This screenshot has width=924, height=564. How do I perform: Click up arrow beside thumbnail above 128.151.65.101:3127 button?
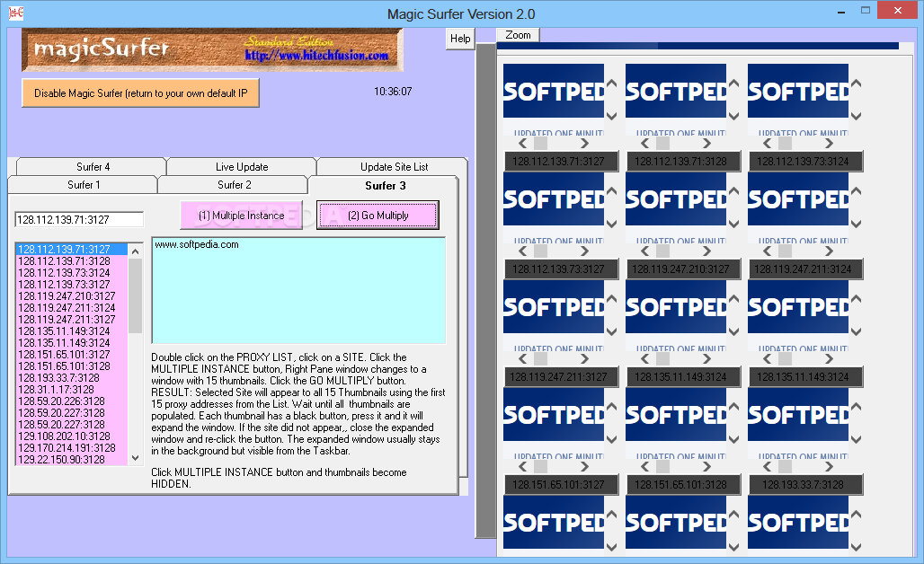611,407
